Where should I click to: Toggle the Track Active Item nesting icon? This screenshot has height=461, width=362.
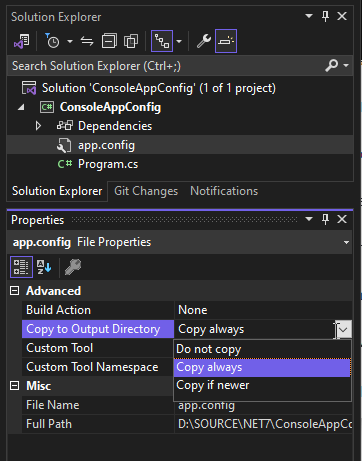click(x=162, y=41)
